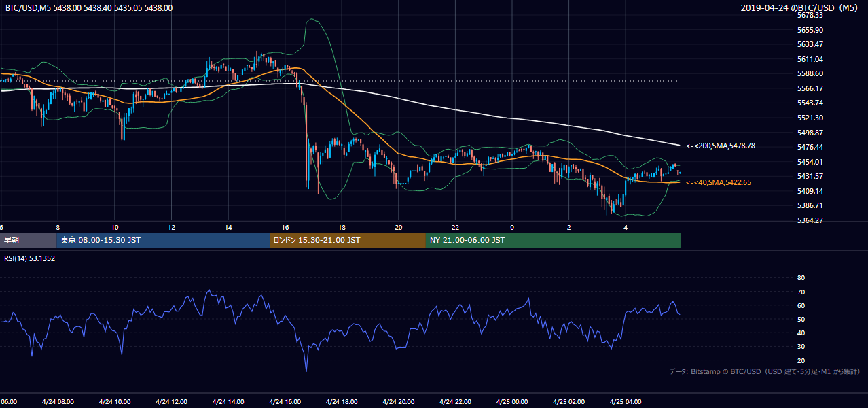The width and height of the screenshot is (868, 408).
Task: Click the 4/25 02:00 time axis label
Action: pos(569,402)
